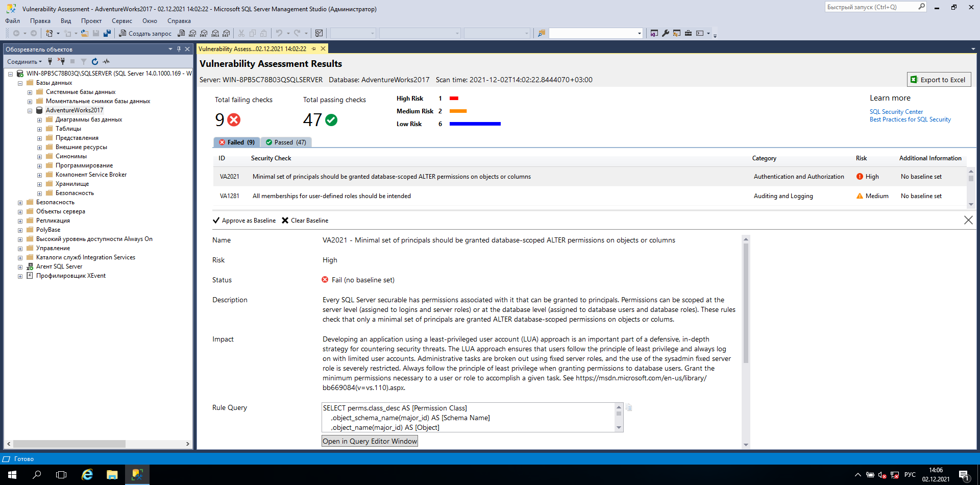Click the Database Engine query icon
This screenshot has height=485, width=980.
tap(181, 33)
